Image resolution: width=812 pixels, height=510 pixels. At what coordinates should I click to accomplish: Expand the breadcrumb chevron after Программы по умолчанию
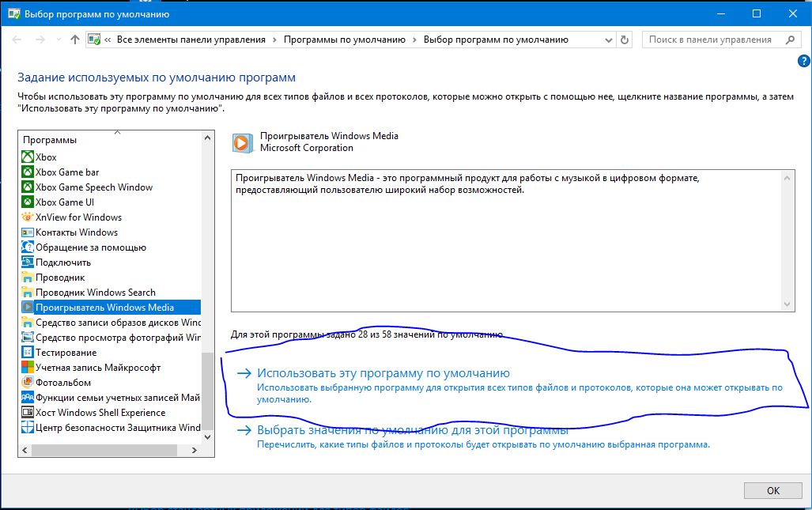tap(416, 40)
